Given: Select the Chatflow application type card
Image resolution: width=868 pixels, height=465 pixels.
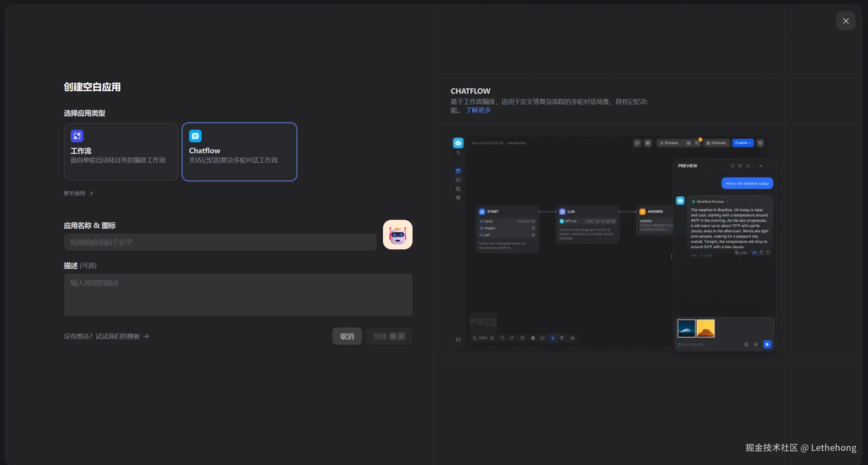Looking at the screenshot, I should pyautogui.click(x=239, y=152).
